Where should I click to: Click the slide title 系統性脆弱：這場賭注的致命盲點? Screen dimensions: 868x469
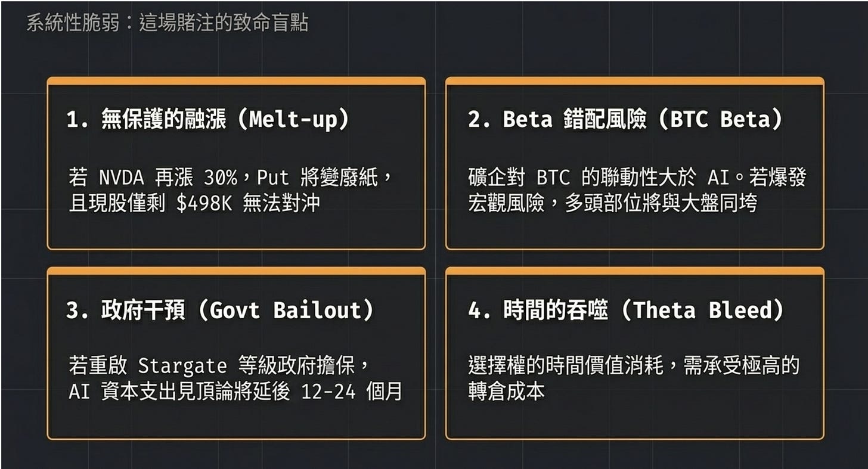point(167,23)
